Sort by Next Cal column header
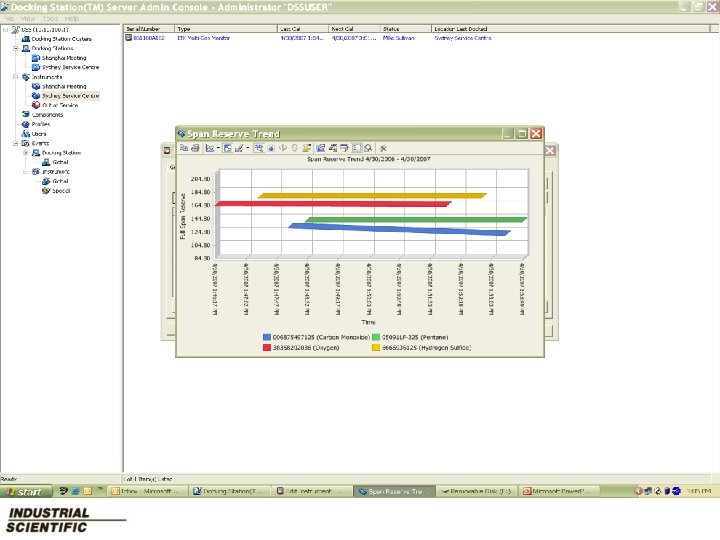Viewport: 720px width, 540px height. [x=354, y=29]
